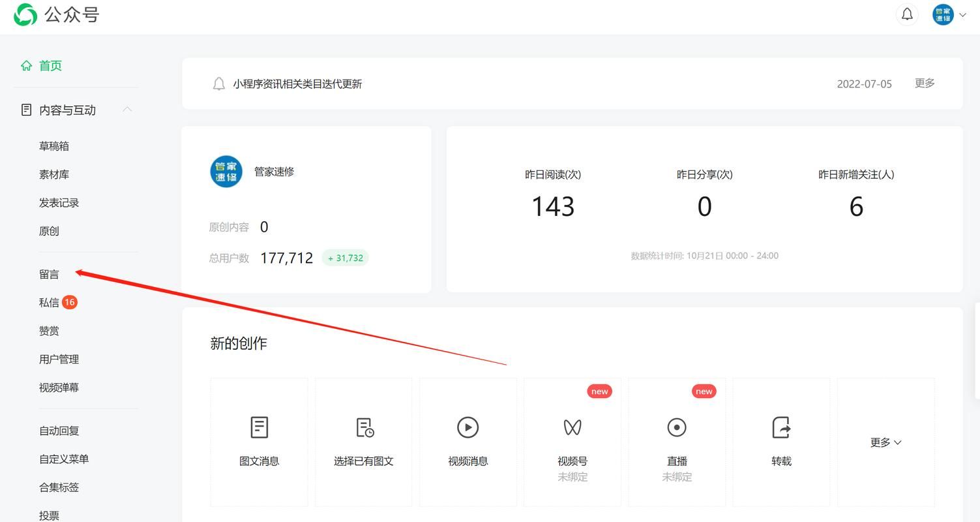
Task: Click 图文消息 label
Action: click(259, 461)
